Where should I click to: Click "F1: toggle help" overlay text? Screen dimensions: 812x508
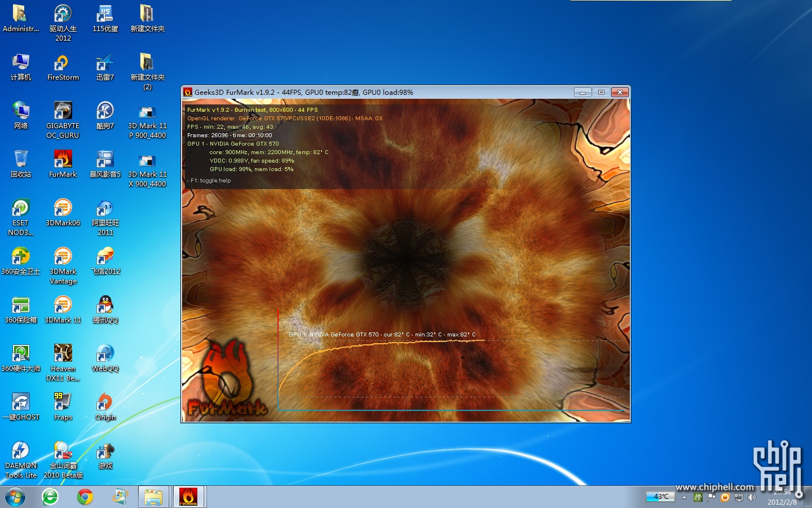pyautogui.click(x=210, y=181)
